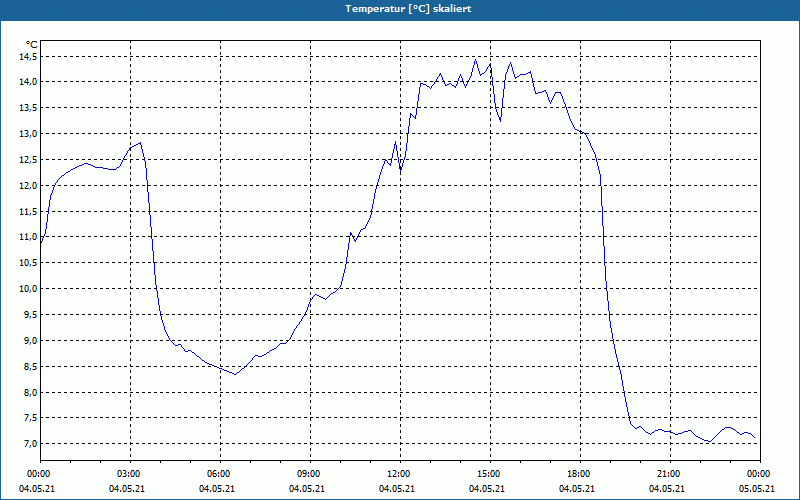The width and height of the screenshot is (800, 500).
Task: Select the '13,5' y-axis label
Action: (x=28, y=108)
